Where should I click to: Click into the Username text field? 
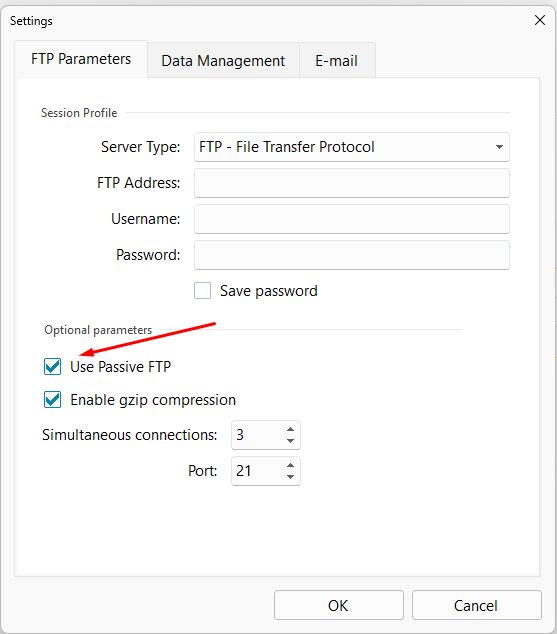(352, 219)
